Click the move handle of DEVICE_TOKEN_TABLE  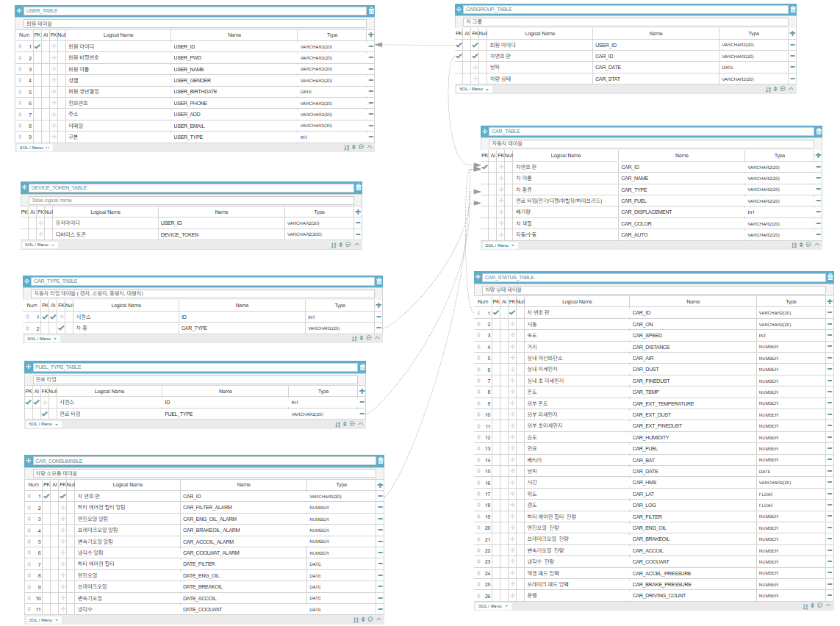24,187
